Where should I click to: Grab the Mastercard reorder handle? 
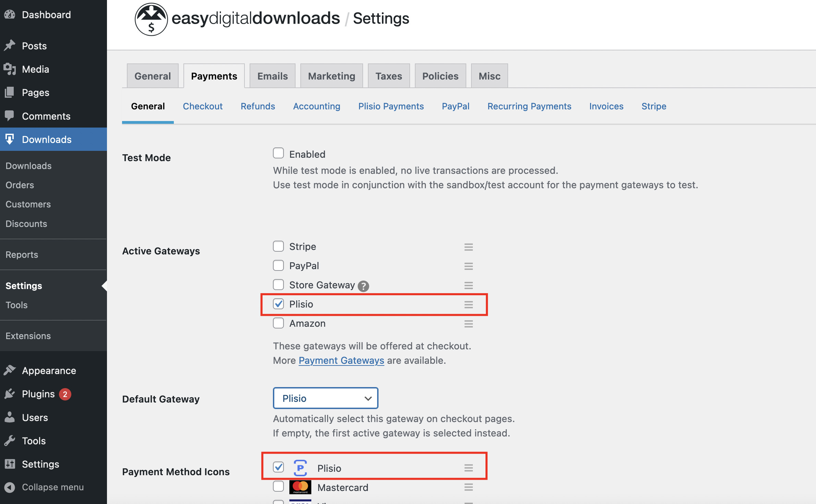[x=468, y=487]
